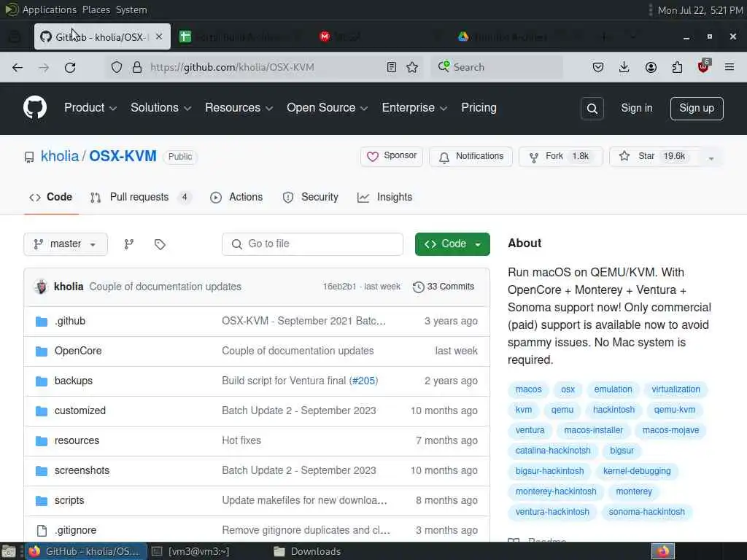Viewport: 747px width, 560px height.
Task: Open the Insights tab
Action: pos(385,197)
